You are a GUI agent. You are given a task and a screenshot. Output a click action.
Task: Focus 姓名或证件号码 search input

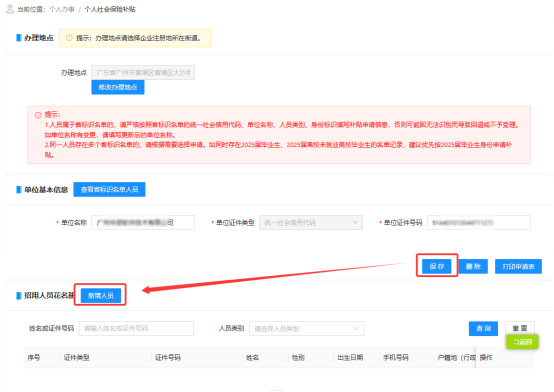point(136,328)
